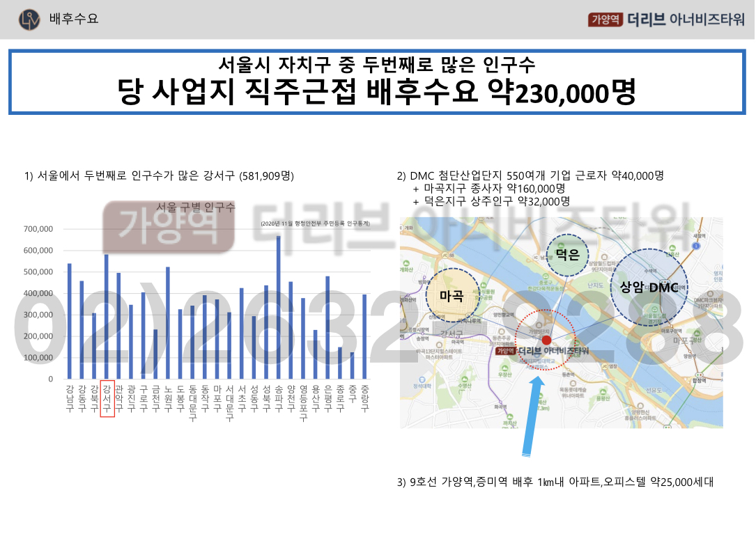
Task: Click the 용산구 x-axis label
Action: click(316, 398)
